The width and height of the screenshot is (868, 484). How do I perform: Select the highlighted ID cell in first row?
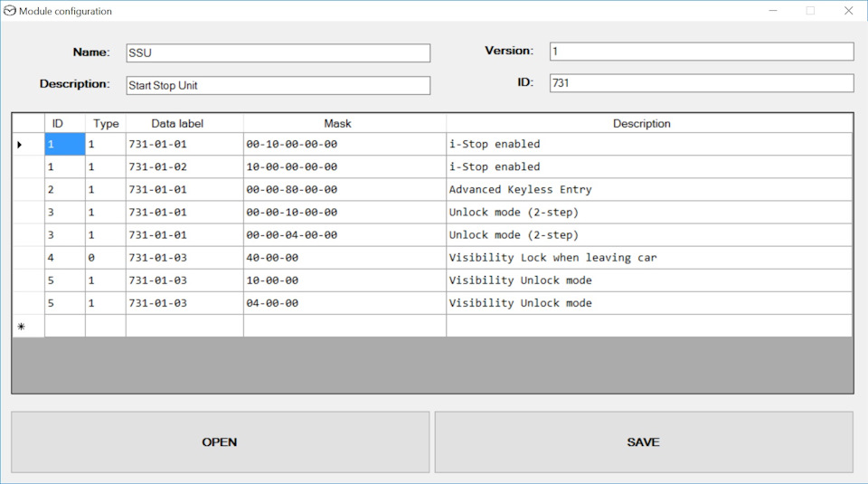[65, 144]
